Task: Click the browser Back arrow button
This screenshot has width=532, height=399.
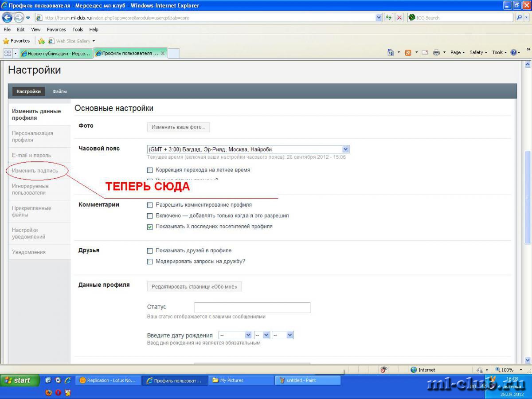Action: [x=7, y=18]
